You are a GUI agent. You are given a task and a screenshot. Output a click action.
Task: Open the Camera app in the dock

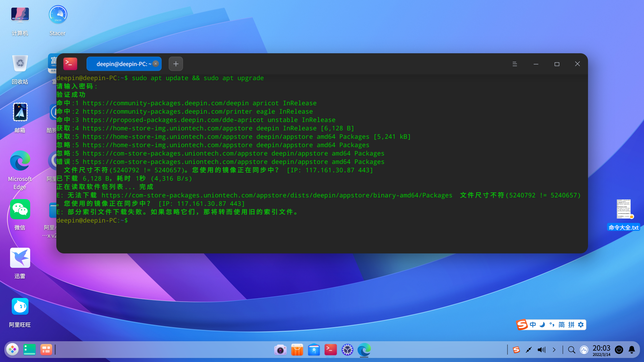coord(280,350)
